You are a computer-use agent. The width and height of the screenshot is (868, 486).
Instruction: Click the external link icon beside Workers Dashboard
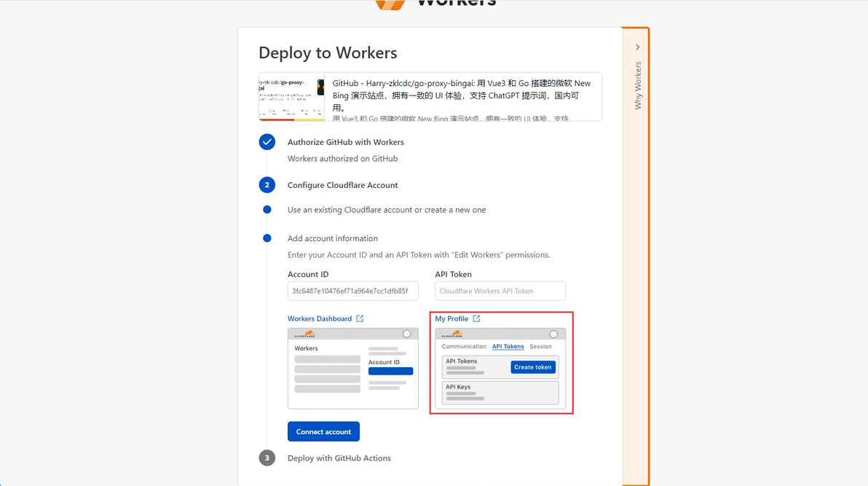click(360, 318)
